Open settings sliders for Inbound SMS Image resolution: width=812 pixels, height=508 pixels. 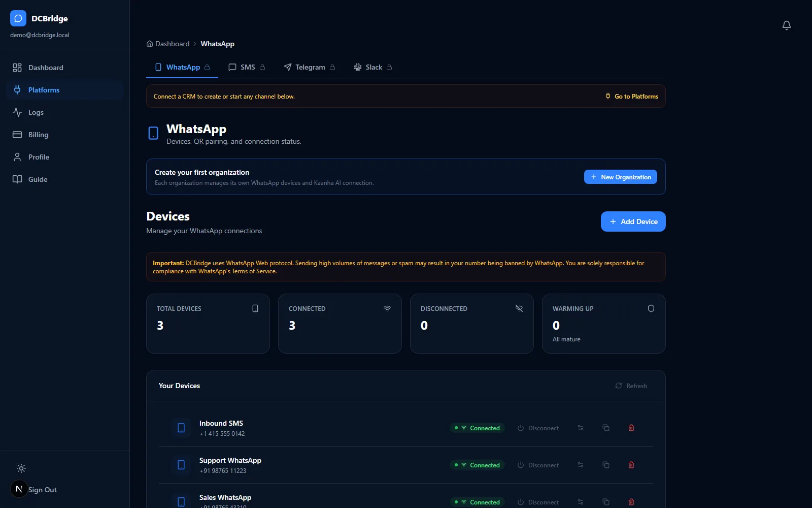(581, 428)
